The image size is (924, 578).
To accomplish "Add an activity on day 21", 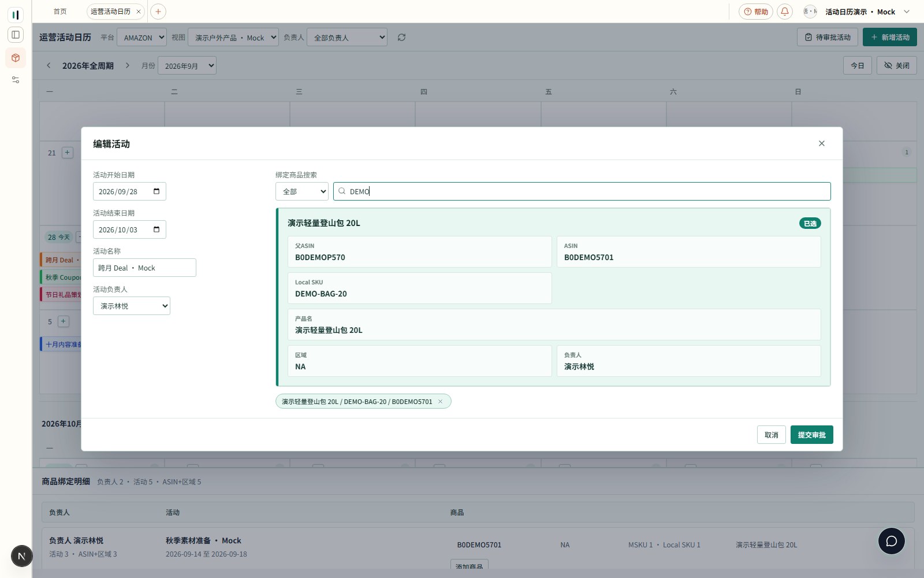I will coord(67,153).
